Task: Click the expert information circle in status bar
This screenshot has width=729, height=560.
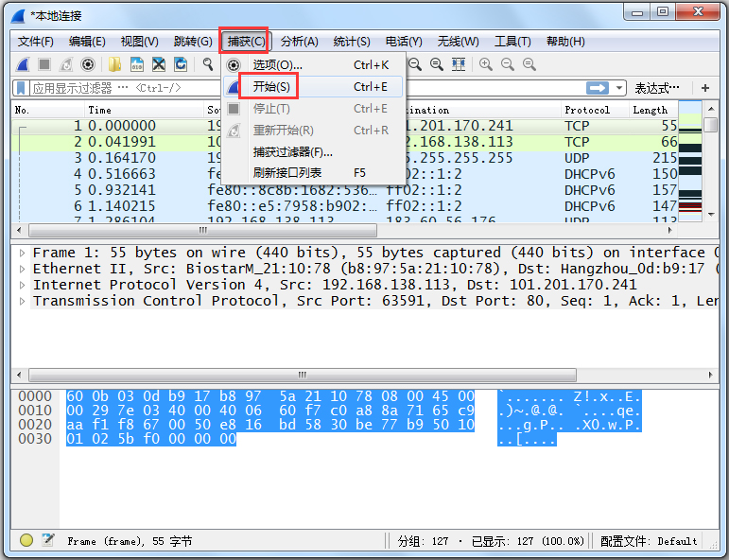Action: click(x=26, y=540)
